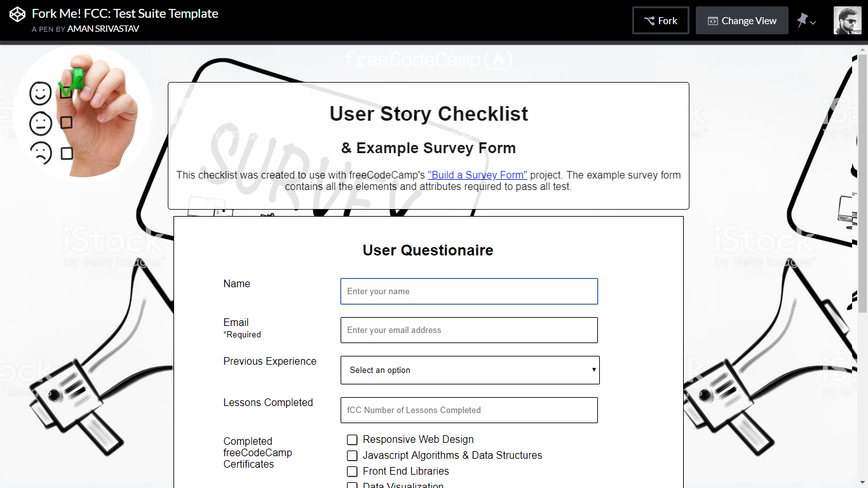Click the "Lessons Completed" label

tap(268, 402)
